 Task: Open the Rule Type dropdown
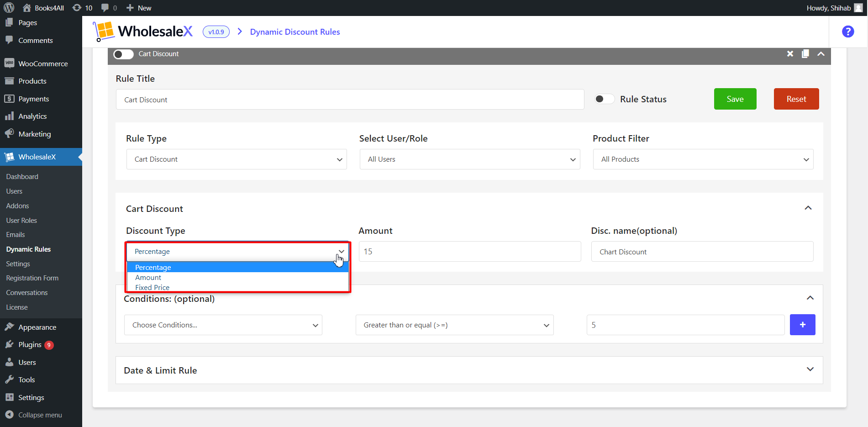click(x=237, y=159)
